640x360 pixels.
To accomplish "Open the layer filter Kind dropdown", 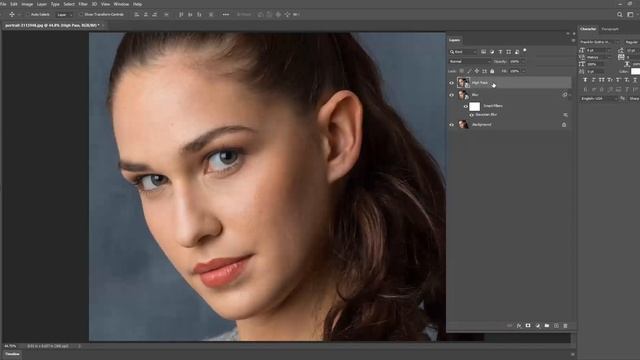I will pos(463,52).
